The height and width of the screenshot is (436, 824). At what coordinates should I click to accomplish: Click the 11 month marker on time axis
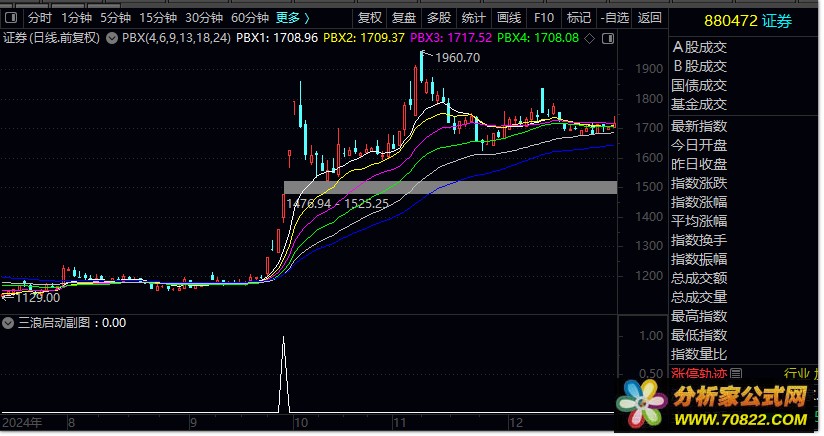399,423
